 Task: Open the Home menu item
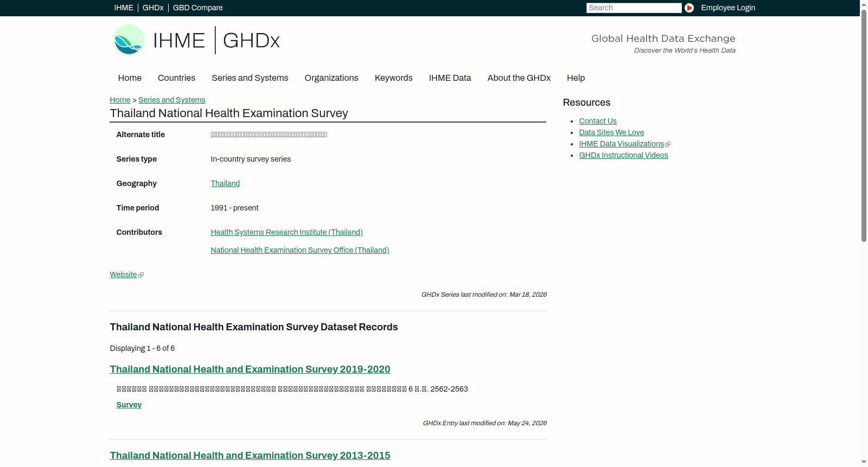click(x=130, y=78)
